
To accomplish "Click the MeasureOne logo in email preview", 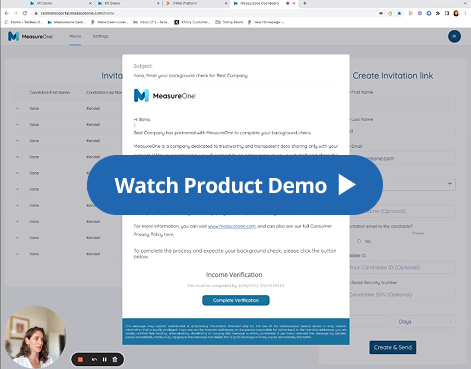I will pos(165,96).
